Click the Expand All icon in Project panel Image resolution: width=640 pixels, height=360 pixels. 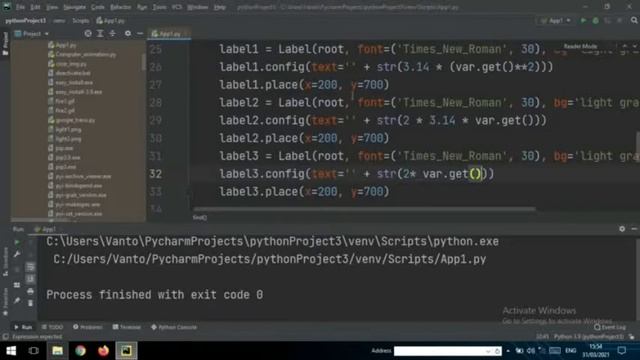(100, 33)
